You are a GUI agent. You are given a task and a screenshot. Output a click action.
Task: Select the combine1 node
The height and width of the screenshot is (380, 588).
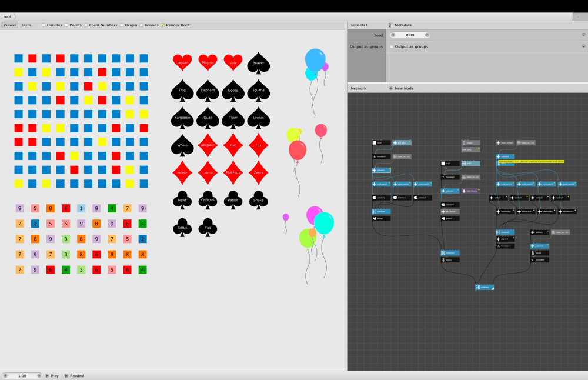tap(381, 212)
